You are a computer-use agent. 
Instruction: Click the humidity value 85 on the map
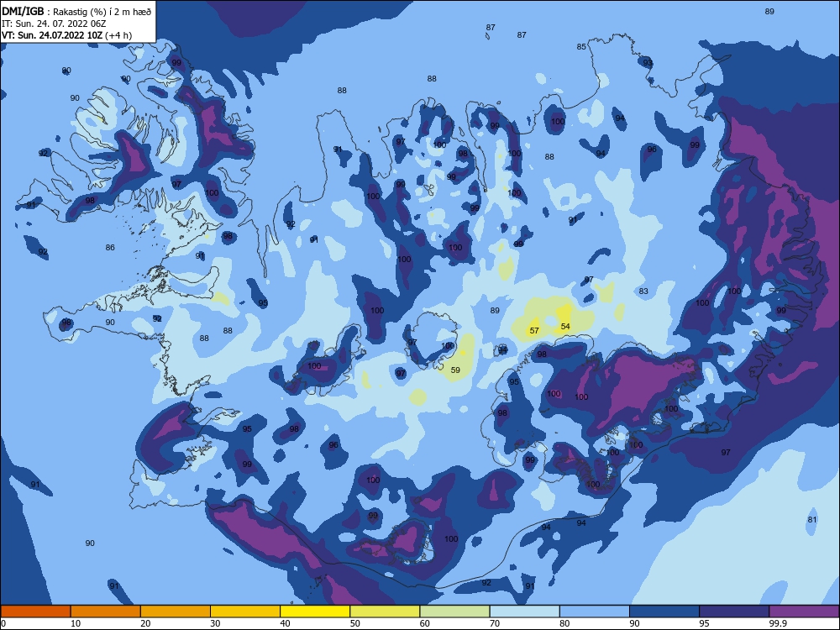click(581, 47)
